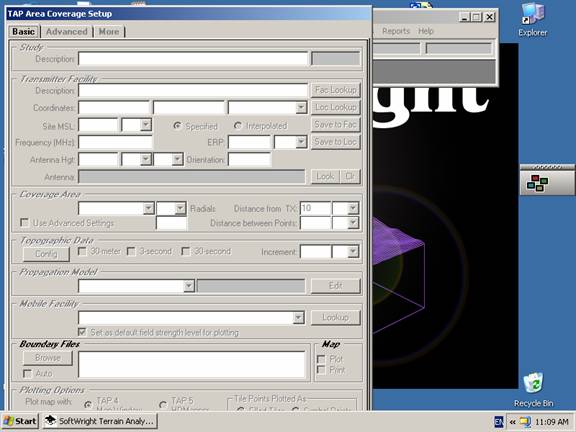Click the network computers tray icon

coord(525,421)
